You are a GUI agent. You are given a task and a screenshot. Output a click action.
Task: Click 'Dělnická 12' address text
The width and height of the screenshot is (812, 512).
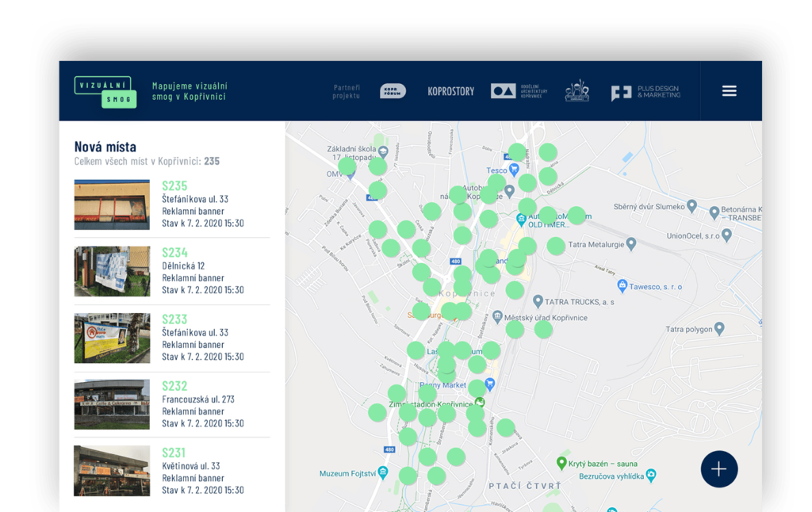(183, 266)
